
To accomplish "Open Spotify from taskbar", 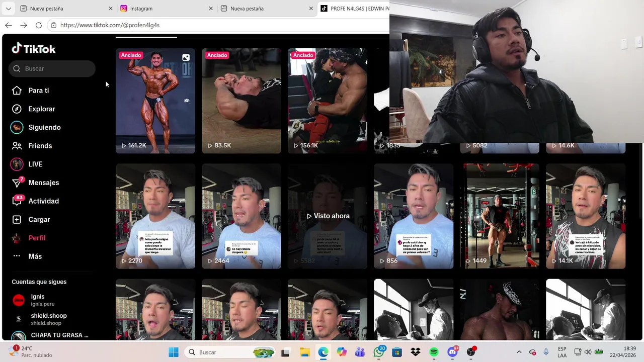I will [434, 352].
